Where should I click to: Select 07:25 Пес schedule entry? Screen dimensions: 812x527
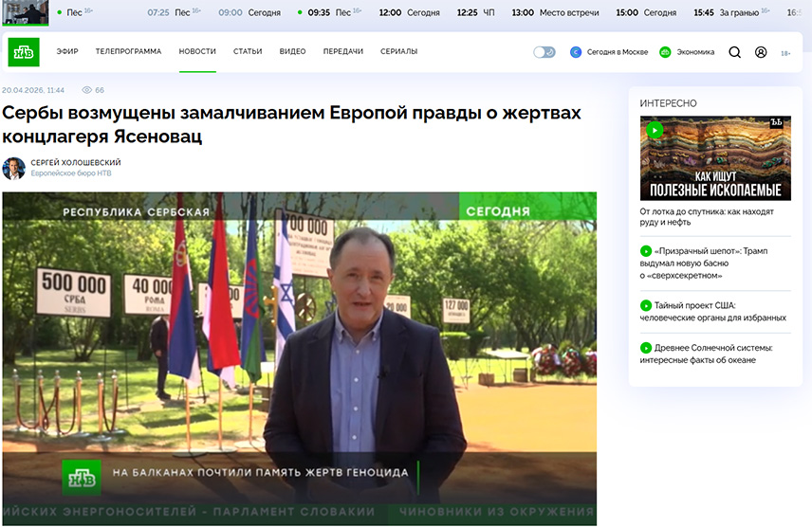(174, 12)
